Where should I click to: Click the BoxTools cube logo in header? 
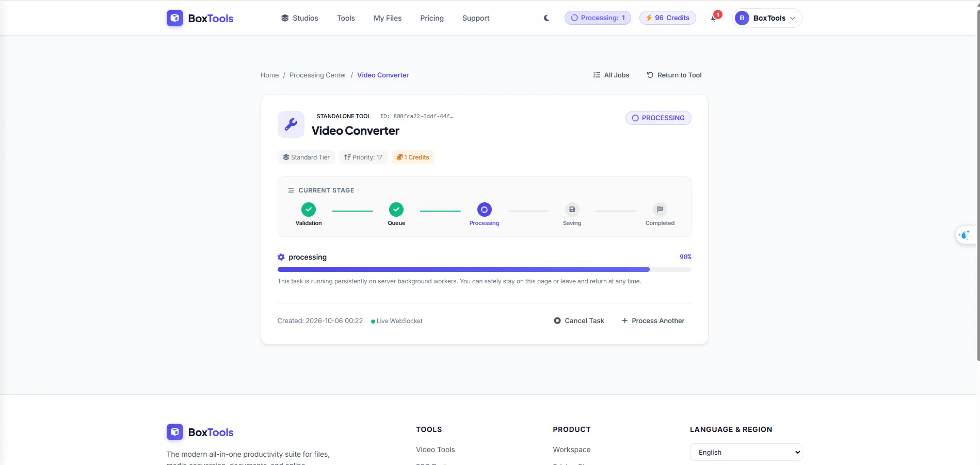(x=175, y=18)
